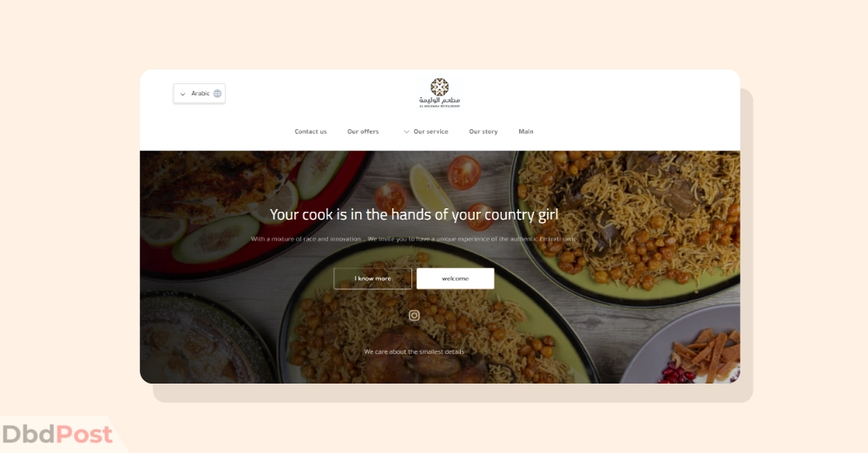The image size is (868, 453).
Task: Open the Our service menu item
Action: coord(431,132)
